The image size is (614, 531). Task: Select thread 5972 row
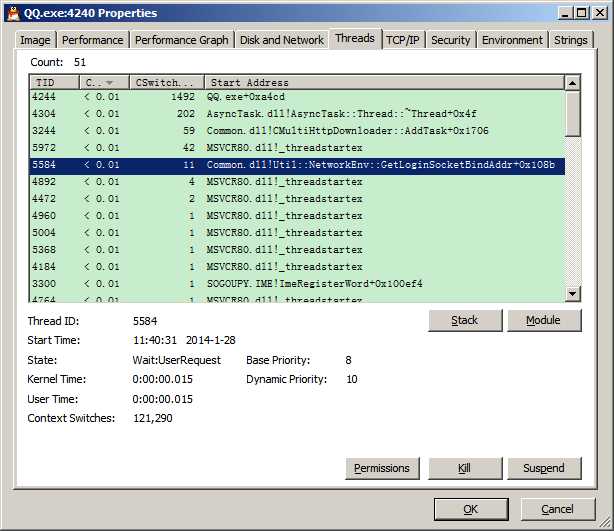tap(297, 148)
